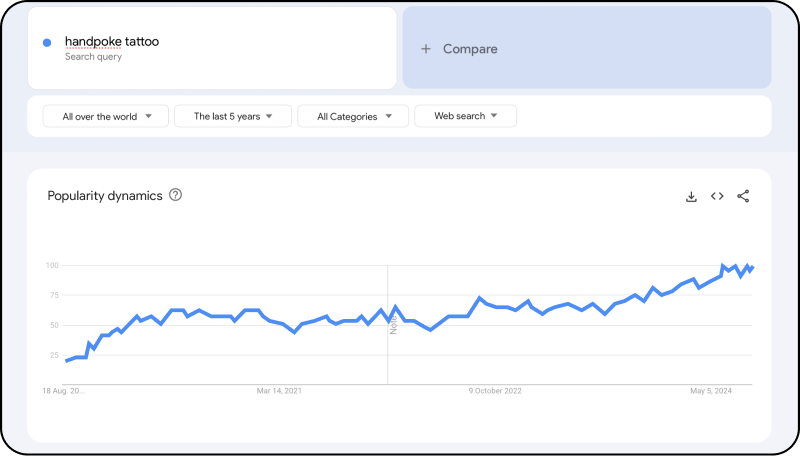The width and height of the screenshot is (800, 456).
Task: Open the embed code icon
Action: click(x=717, y=196)
